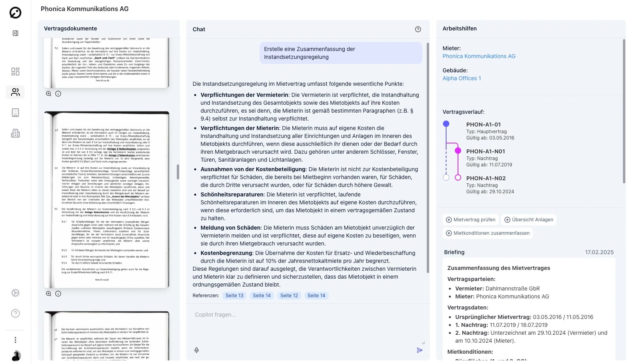The image size is (632, 364).
Task: Click the chat panel scrollbar
Action: pyautogui.click(x=428, y=158)
